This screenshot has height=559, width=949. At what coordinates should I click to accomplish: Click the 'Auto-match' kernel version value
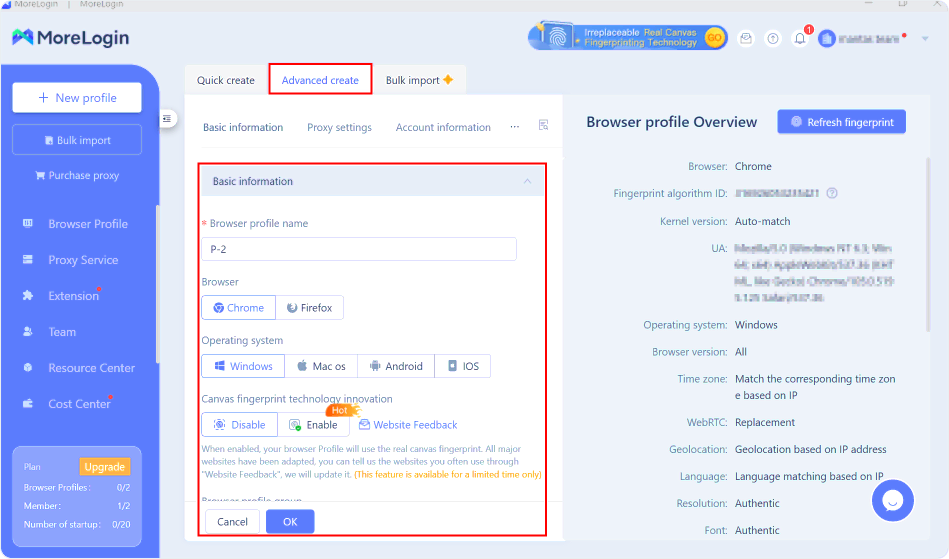763,221
